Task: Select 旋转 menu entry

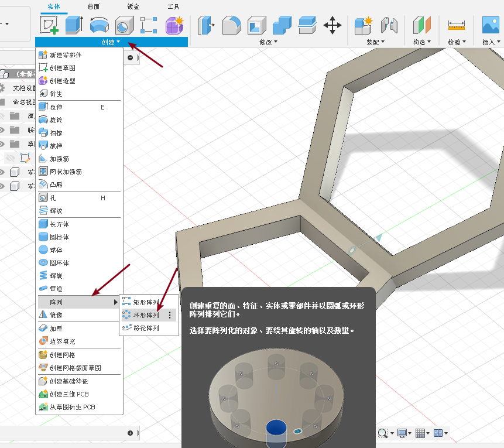Action: (80, 120)
